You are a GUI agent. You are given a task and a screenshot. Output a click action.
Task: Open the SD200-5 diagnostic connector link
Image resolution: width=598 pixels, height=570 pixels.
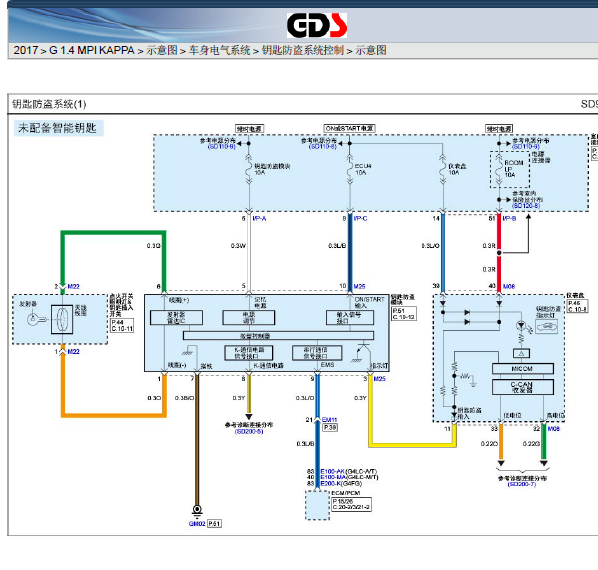249,431
